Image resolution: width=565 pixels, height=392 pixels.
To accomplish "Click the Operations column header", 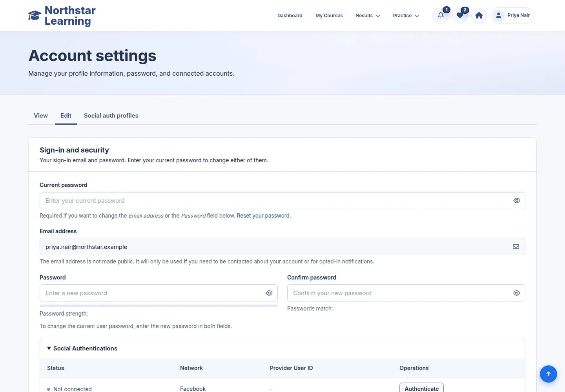I will tap(414, 368).
